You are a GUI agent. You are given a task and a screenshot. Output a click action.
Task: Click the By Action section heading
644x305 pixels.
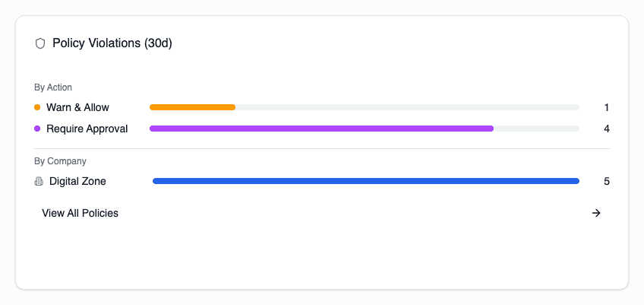[x=53, y=87]
